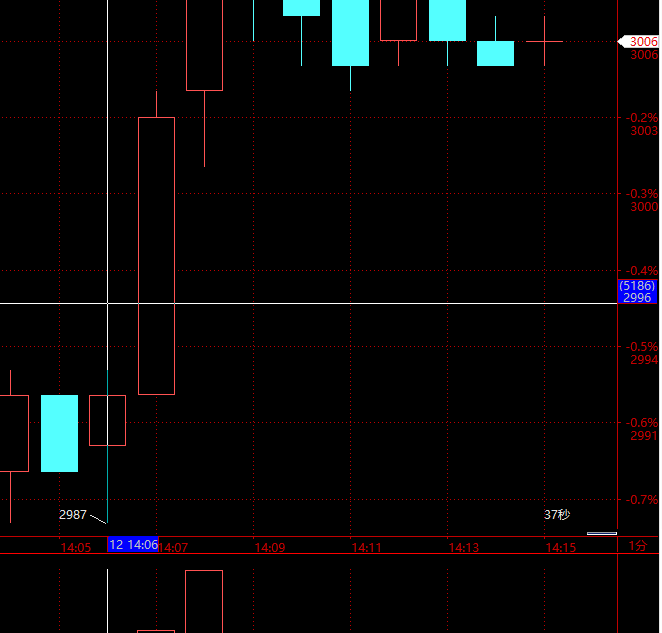This screenshot has height=633, width=662.
Task: Click the 3003 price axis label
Action: click(644, 130)
